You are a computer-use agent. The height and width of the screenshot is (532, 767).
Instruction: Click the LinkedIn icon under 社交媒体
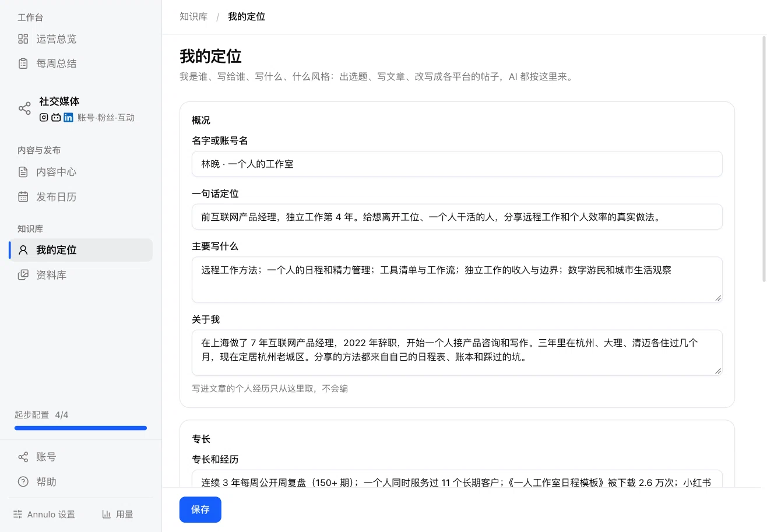(x=68, y=117)
